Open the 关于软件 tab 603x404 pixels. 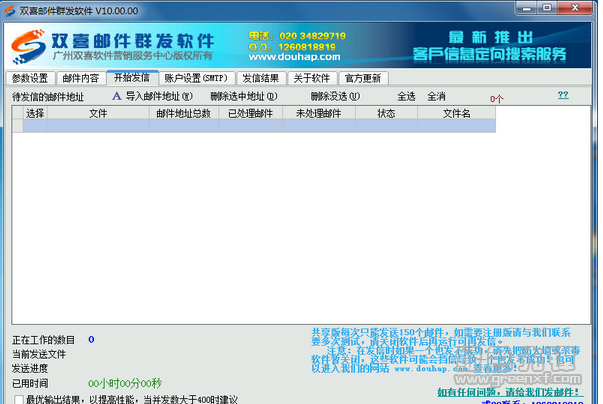(x=312, y=78)
